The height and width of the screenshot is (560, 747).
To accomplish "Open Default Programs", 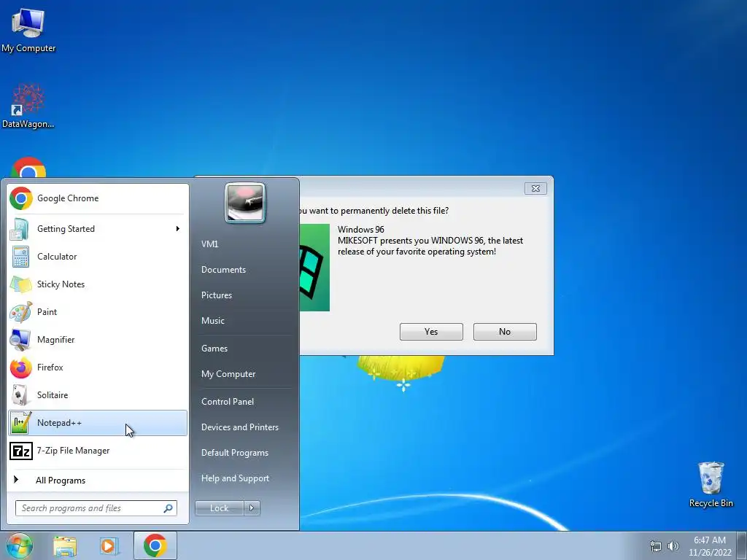I will click(x=235, y=453).
